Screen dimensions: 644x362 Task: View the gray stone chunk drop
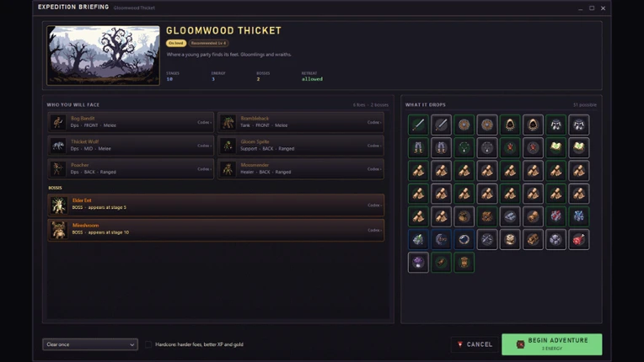click(556, 239)
